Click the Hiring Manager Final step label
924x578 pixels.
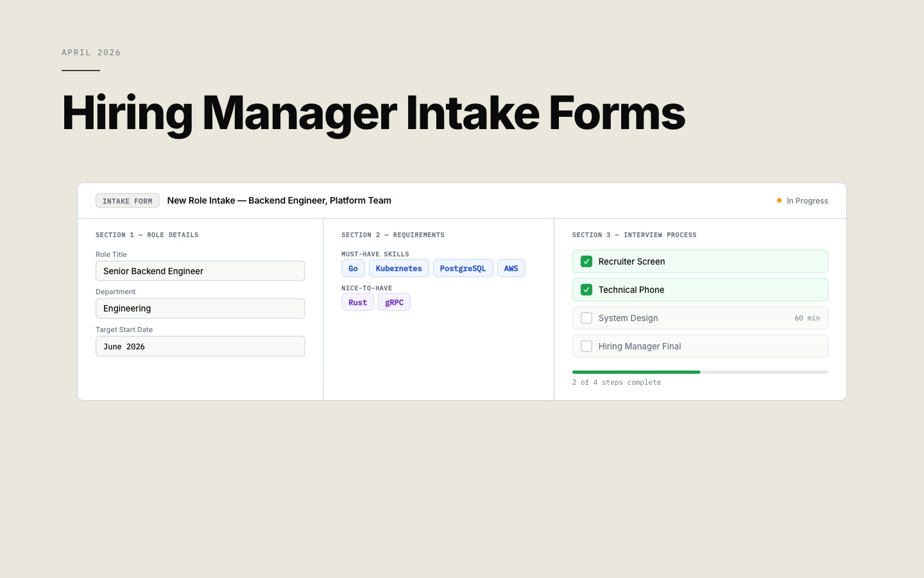(640, 346)
